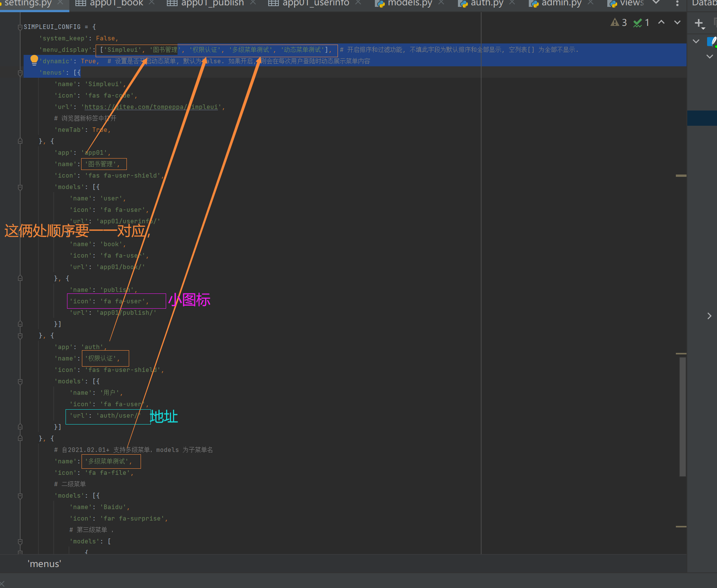Viewport: 717px width, 588px height.
Task: Fold the third-level 'models' list marker
Action: [x=20, y=542]
